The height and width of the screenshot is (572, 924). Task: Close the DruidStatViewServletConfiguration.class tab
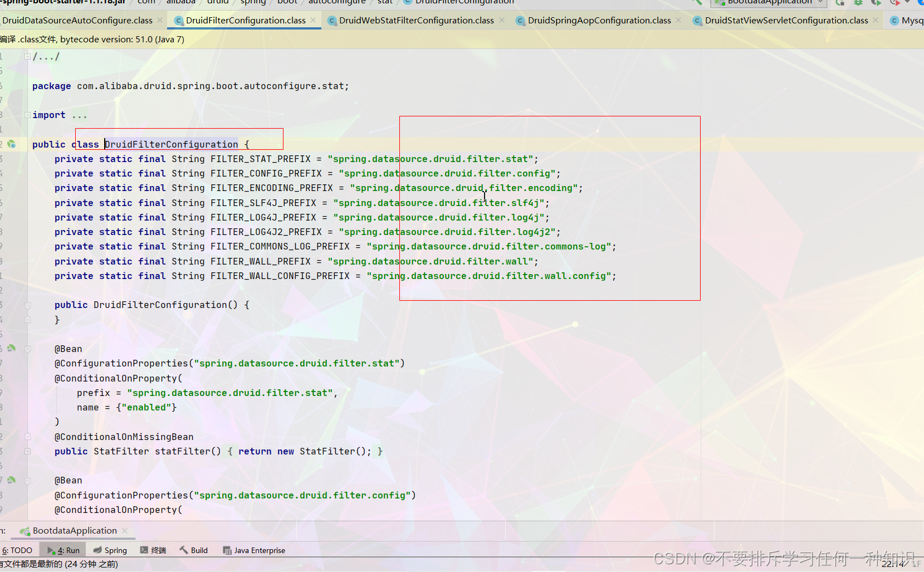(x=876, y=20)
